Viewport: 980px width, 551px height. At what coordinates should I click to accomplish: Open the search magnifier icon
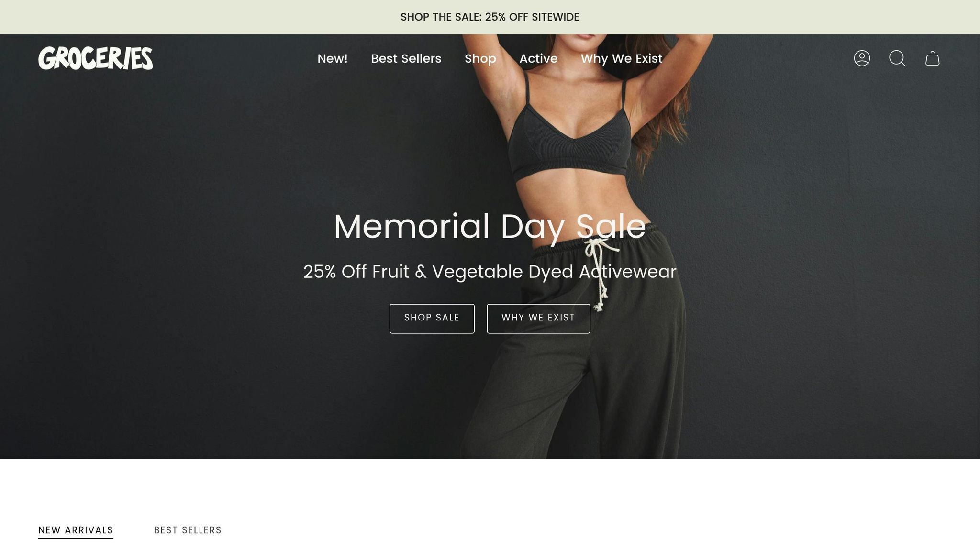tap(897, 58)
